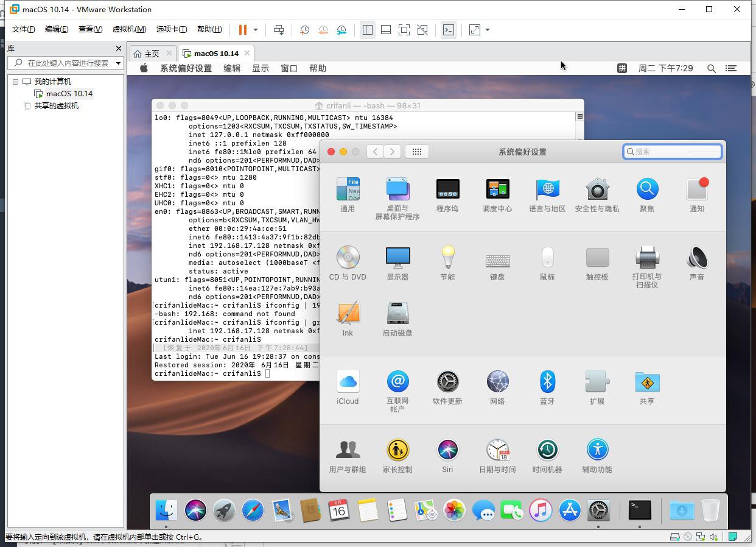This screenshot has width=756, height=547.
Task: Open the 通用 (General) preference pane
Action: 348,195
